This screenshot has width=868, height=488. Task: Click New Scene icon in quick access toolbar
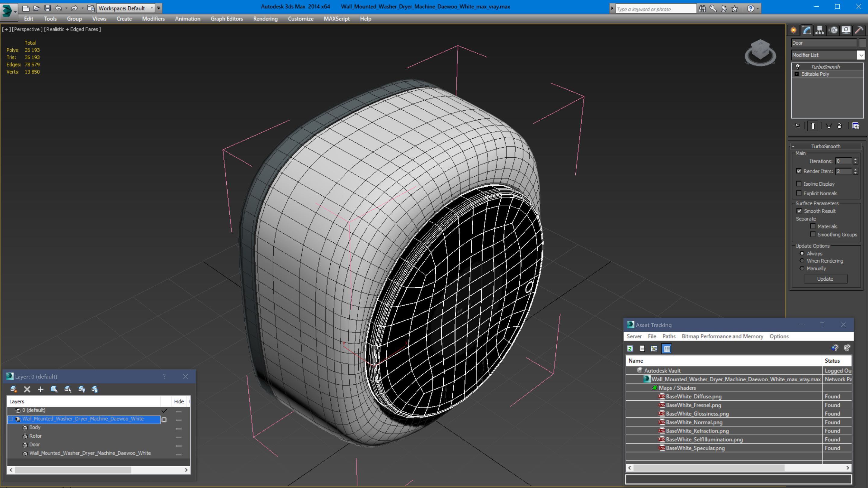click(26, 8)
